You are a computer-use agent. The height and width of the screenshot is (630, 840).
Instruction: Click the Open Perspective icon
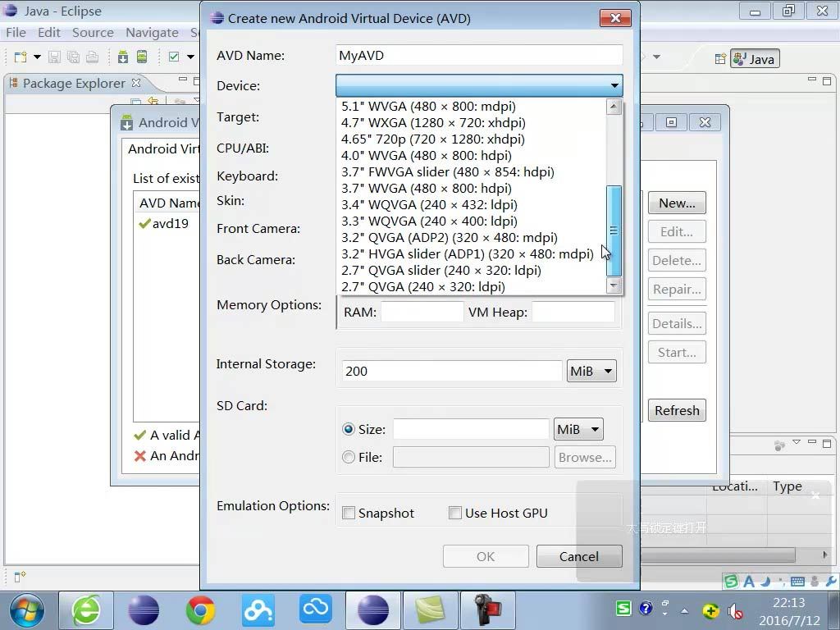720,59
